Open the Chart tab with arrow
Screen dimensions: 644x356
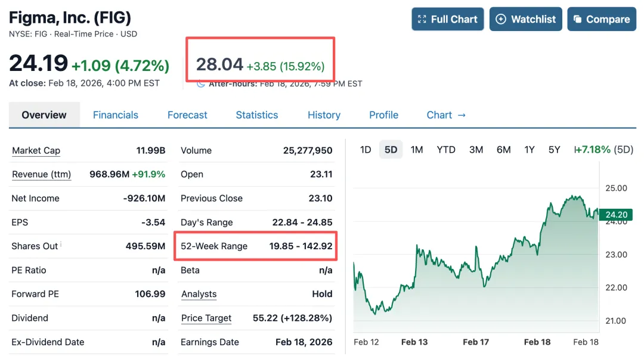[x=446, y=115]
